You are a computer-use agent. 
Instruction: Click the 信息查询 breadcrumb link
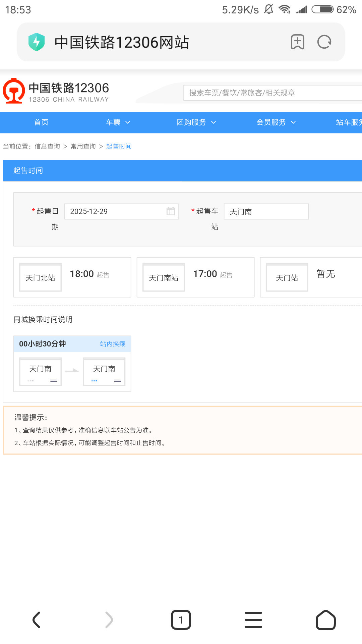click(x=47, y=147)
